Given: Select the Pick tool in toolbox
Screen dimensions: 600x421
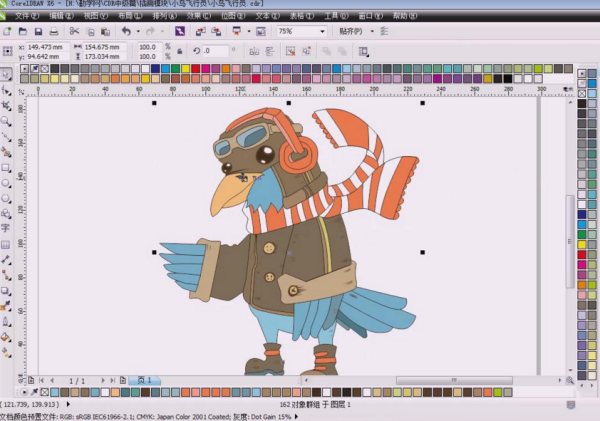Looking at the screenshot, I should pyautogui.click(x=6, y=74).
